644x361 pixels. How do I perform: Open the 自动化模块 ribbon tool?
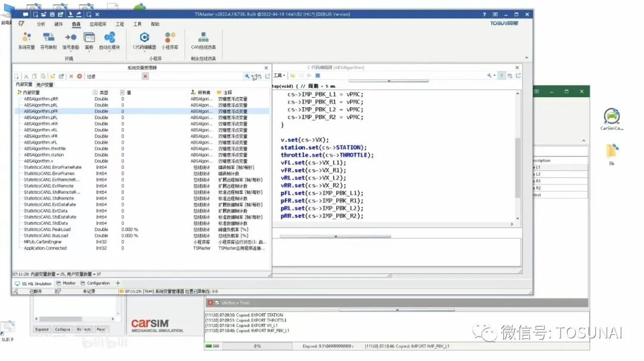[109, 41]
